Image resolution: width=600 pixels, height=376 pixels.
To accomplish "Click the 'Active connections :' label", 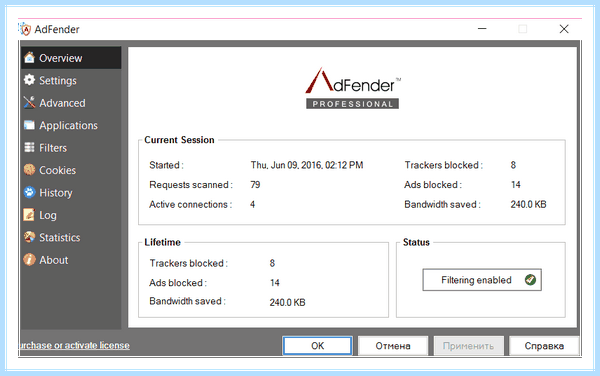I will coord(191,204).
